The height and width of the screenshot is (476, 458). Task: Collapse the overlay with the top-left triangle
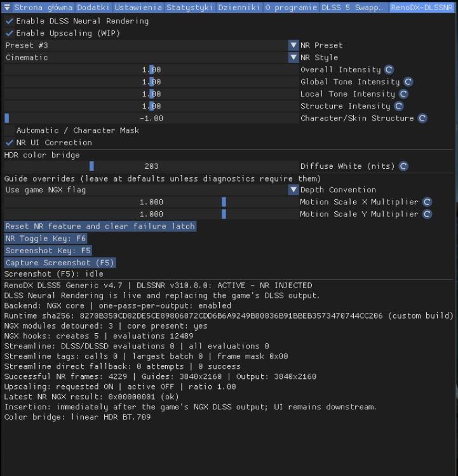tap(7, 8)
